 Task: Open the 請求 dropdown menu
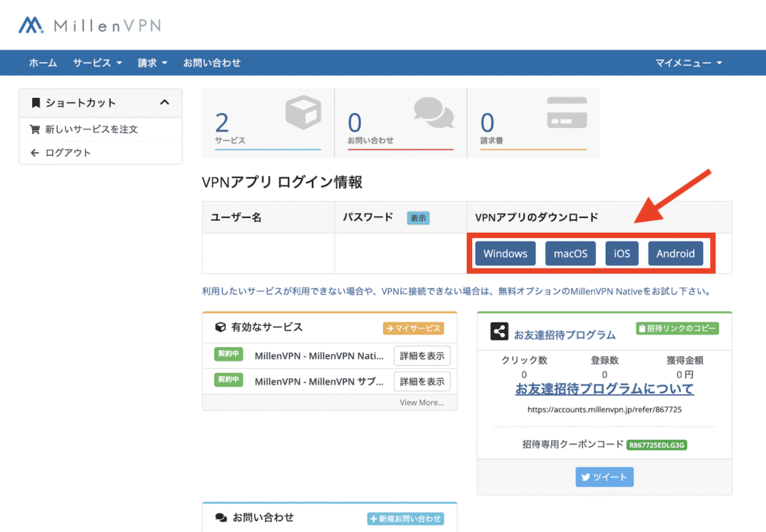153,63
